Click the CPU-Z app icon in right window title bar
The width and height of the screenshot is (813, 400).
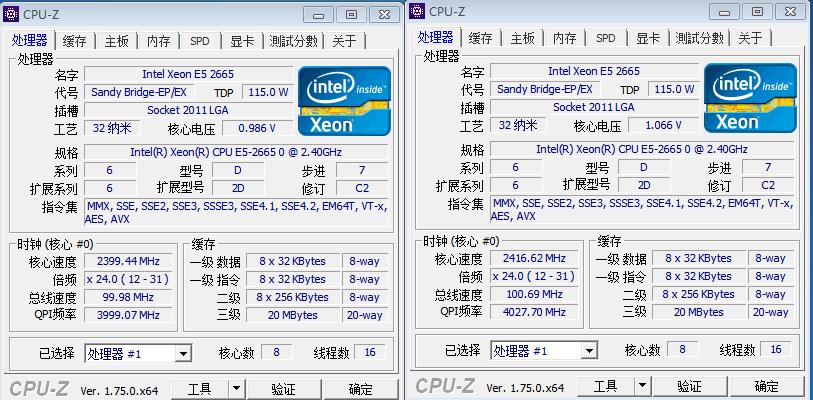pos(417,11)
